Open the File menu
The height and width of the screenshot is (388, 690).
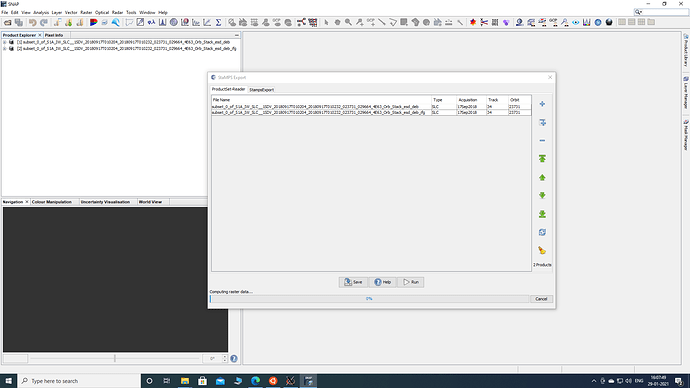click(4, 12)
